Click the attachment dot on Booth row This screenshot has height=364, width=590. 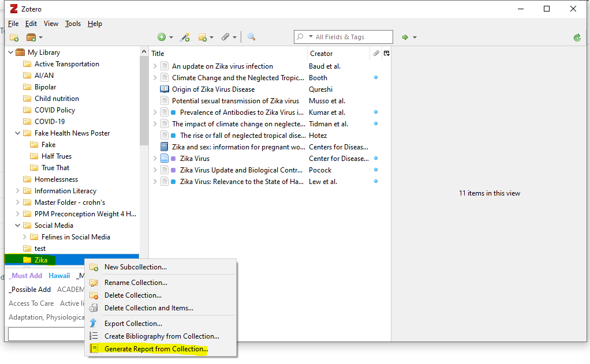375,77
